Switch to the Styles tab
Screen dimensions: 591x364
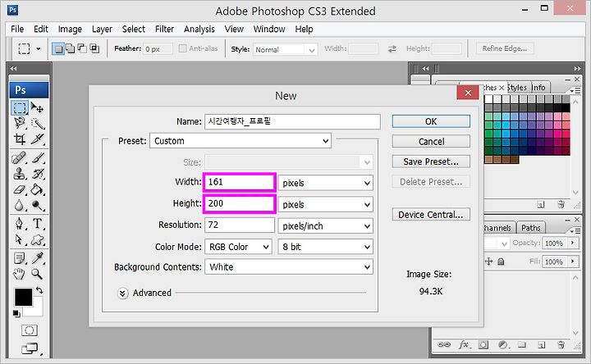click(x=517, y=88)
